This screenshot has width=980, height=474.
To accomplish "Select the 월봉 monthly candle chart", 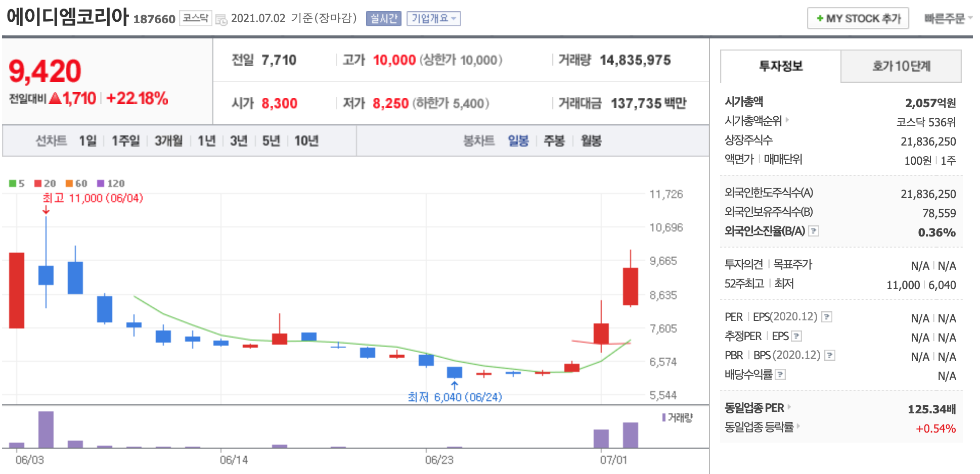I will 591,140.
